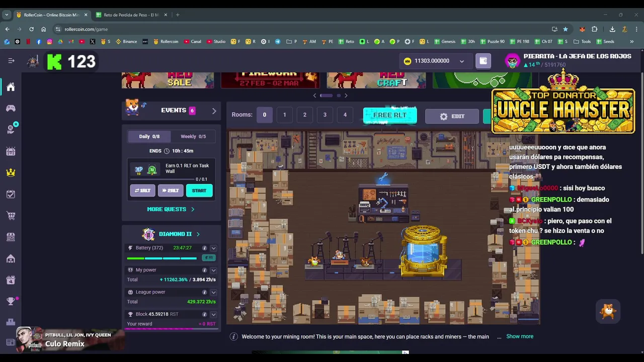Open the browser tab search dropdown
Image resolution: width=644 pixels, height=362 pixels.
click(x=7, y=15)
